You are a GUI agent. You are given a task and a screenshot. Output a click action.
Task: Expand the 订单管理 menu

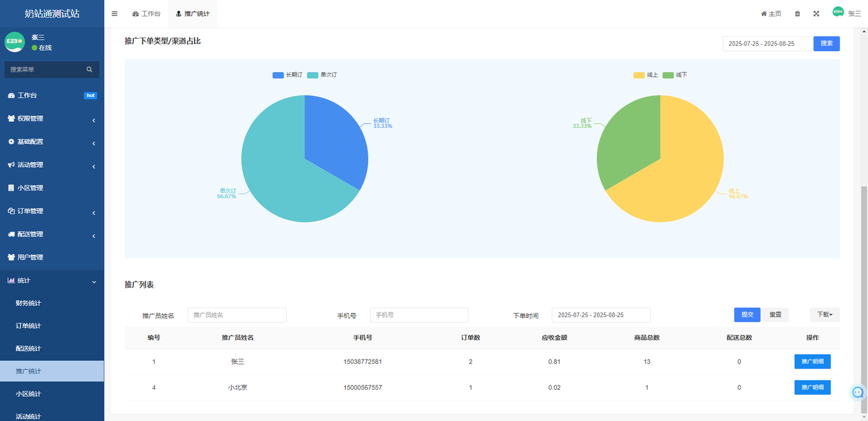[x=52, y=211]
